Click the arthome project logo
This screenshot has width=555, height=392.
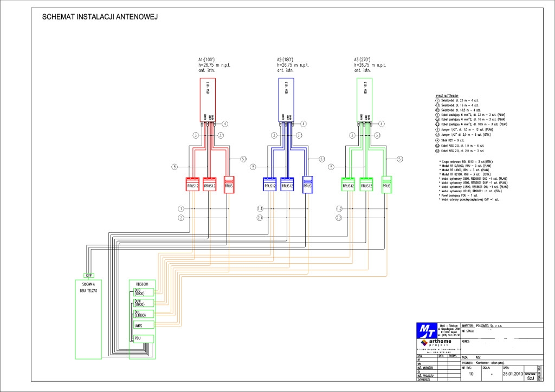point(436,343)
